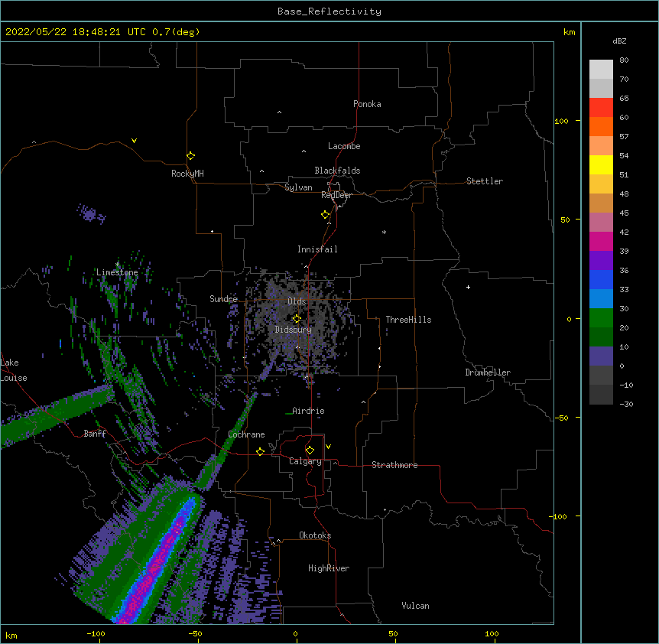Screen dimensions: 659x644
Task: Click the white plus marker north of Drumheller
Action: click(x=468, y=287)
